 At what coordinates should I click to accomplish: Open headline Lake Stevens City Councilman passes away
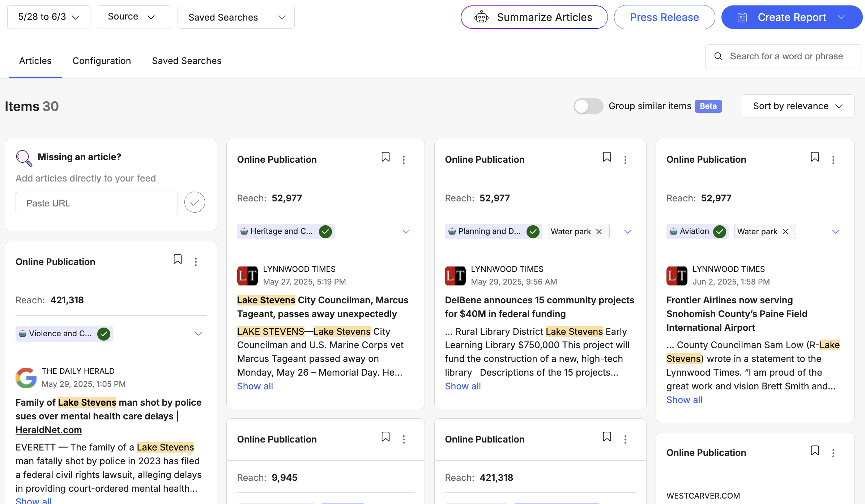click(x=323, y=307)
